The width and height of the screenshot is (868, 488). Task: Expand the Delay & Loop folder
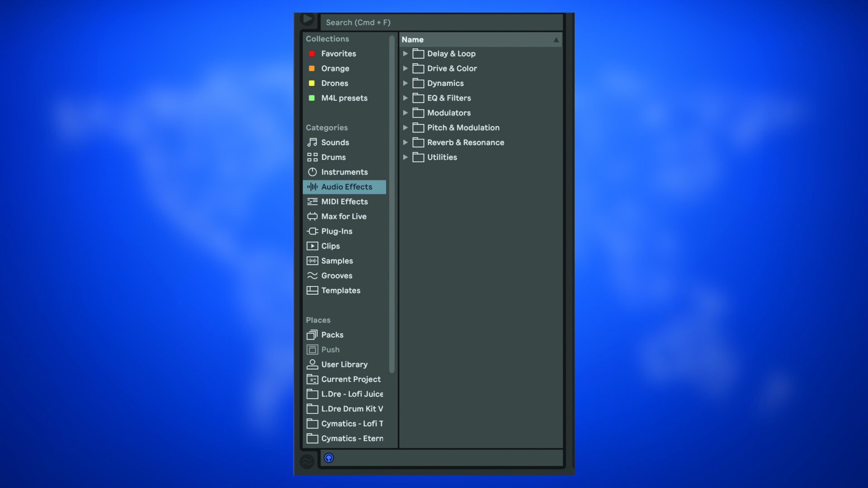click(406, 54)
